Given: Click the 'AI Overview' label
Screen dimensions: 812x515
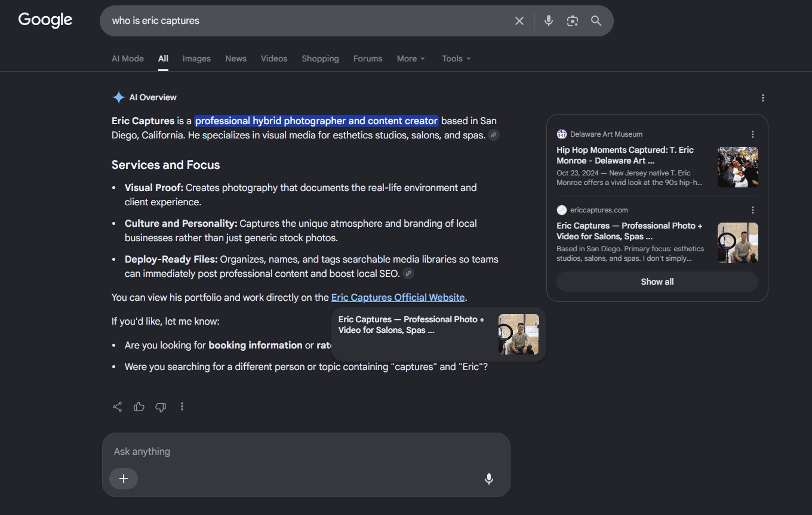Looking at the screenshot, I should point(153,97).
